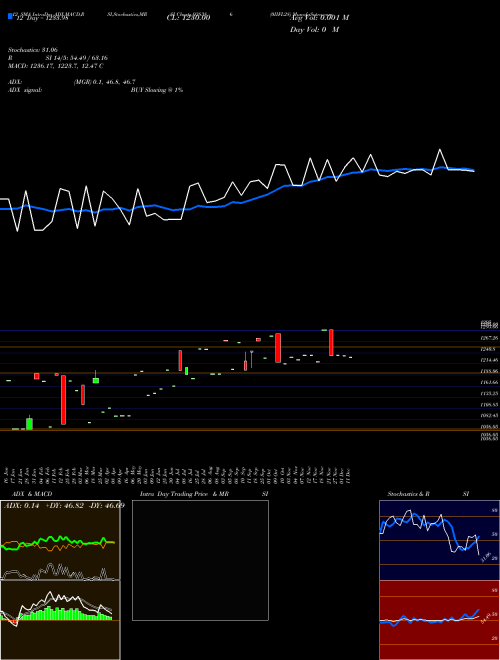Click 'ADX: 0.14 +DY: 46.82 -DY: 46.69' readout
Image resolution: width=500 pixels, height=660 pixels.
coord(64,505)
